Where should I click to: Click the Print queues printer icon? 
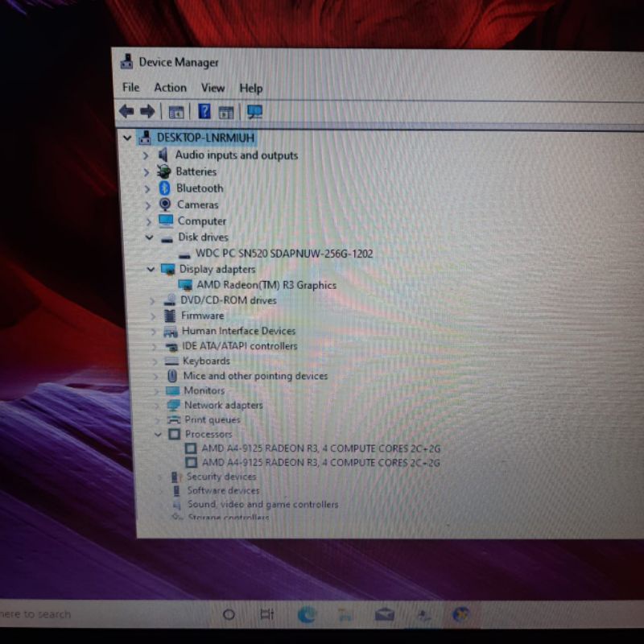coord(174,419)
